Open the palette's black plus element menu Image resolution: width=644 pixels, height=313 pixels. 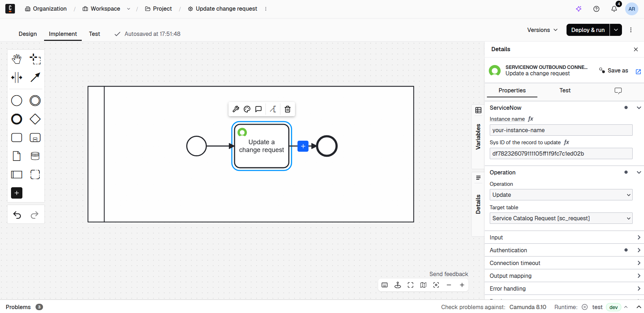(x=17, y=193)
